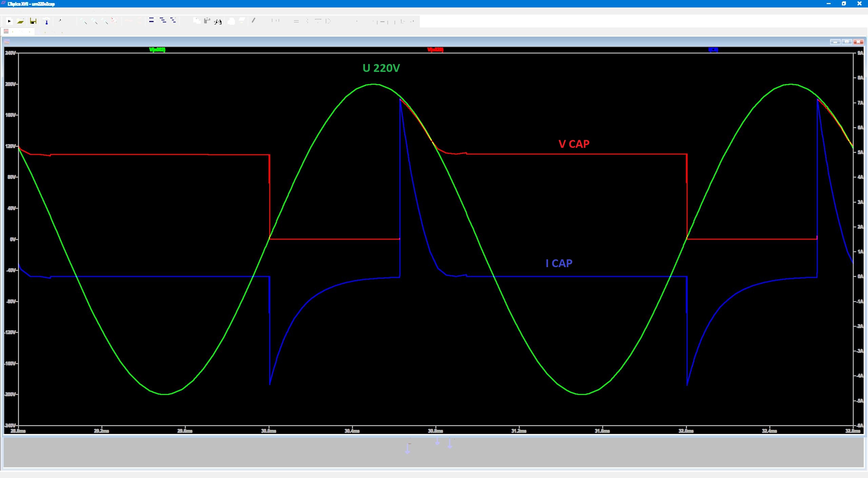The width and height of the screenshot is (868, 478).
Task: Click the 30.0ms tick on the time axis
Action: [x=269, y=431]
